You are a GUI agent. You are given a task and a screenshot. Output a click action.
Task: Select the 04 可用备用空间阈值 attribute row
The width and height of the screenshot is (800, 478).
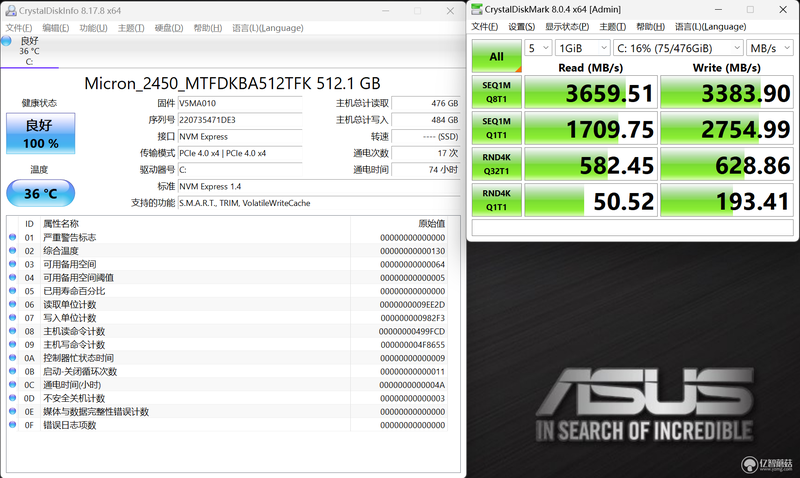click(x=228, y=278)
